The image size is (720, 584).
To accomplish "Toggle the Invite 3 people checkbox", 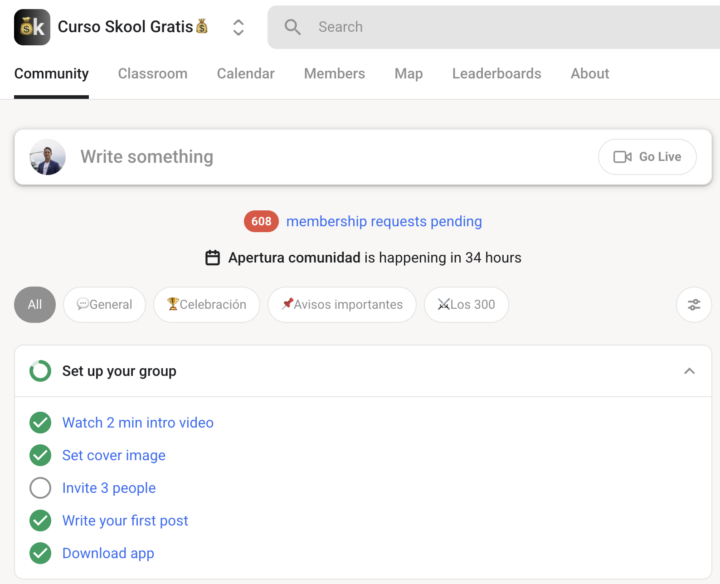I will click(40, 488).
